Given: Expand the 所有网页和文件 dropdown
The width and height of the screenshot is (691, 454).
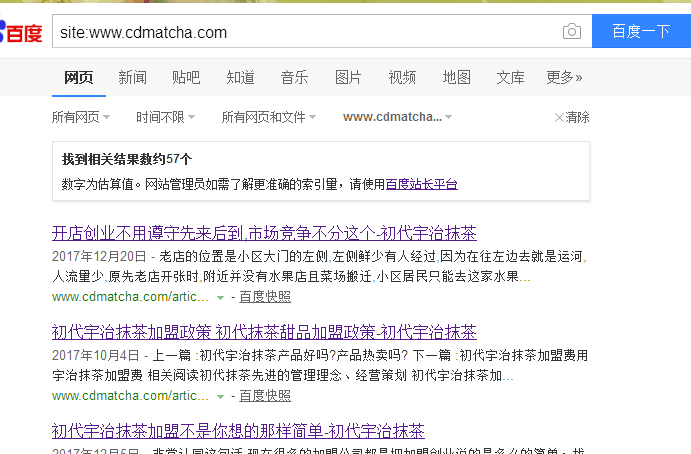Looking at the screenshot, I should pos(269,117).
